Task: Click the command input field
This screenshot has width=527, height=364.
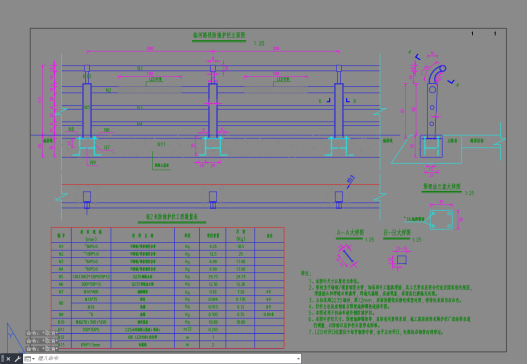Action: 166,359
